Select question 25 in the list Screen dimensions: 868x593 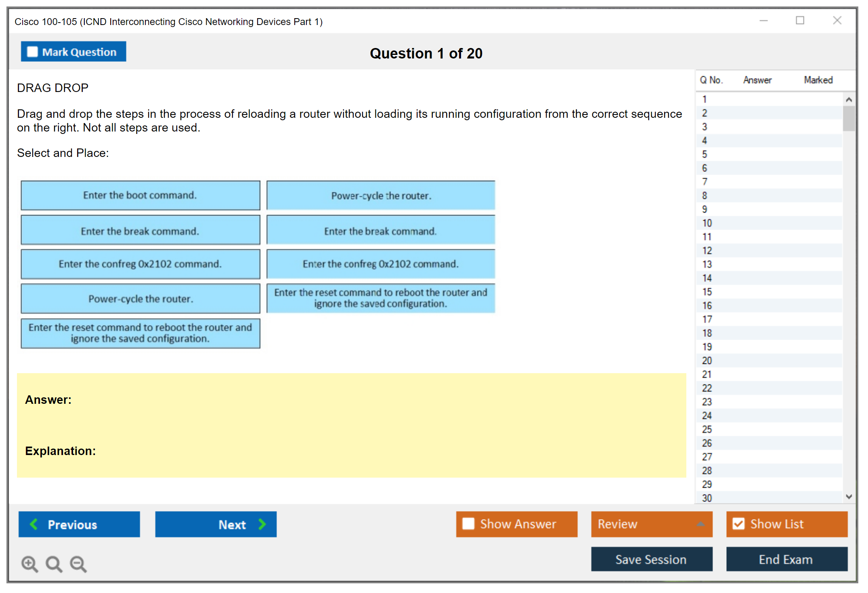point(707,429)
